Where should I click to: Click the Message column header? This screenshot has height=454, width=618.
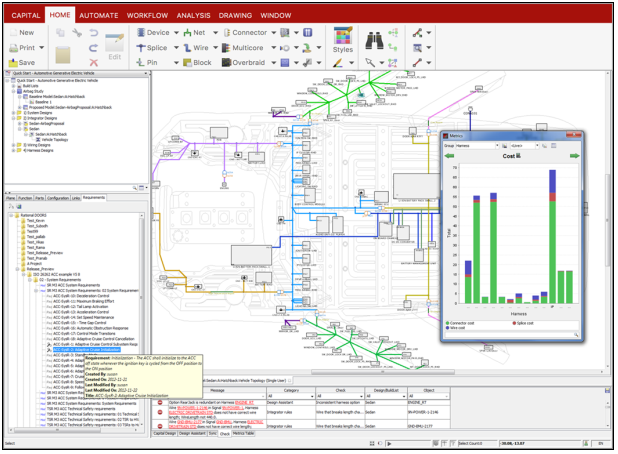(x=217, y=391)
